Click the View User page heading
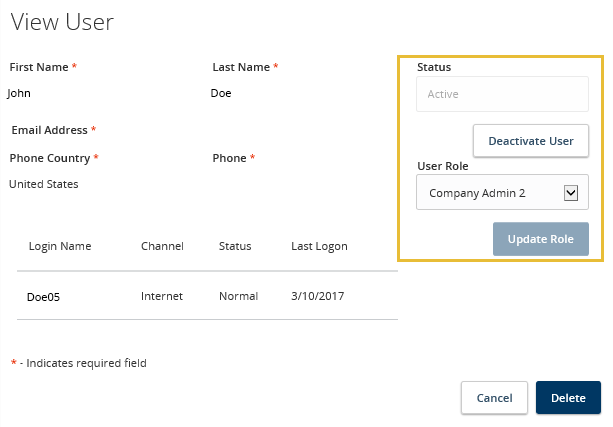The image size is (613, 427). click(x=62, y=22)
